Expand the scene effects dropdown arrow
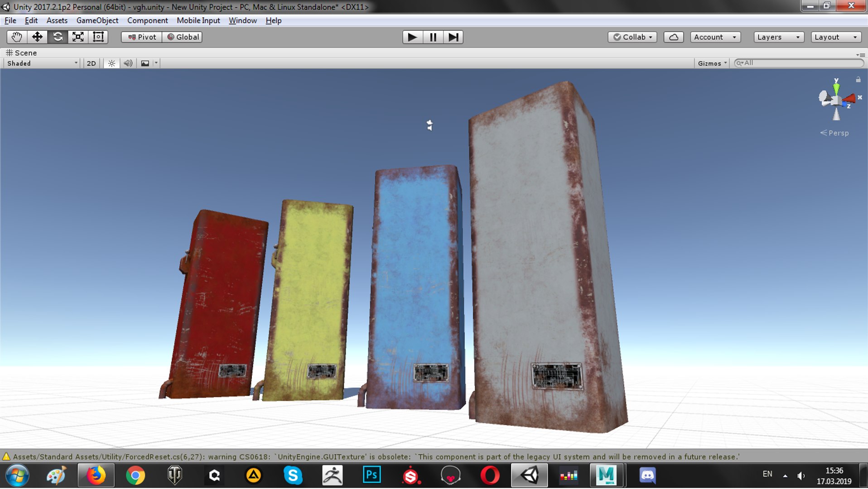The image size is (868, 489). click(x=156, y=63)
